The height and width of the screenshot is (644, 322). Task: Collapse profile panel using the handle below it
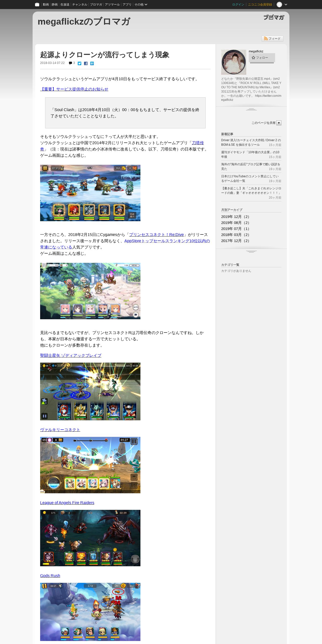point(251,109)
